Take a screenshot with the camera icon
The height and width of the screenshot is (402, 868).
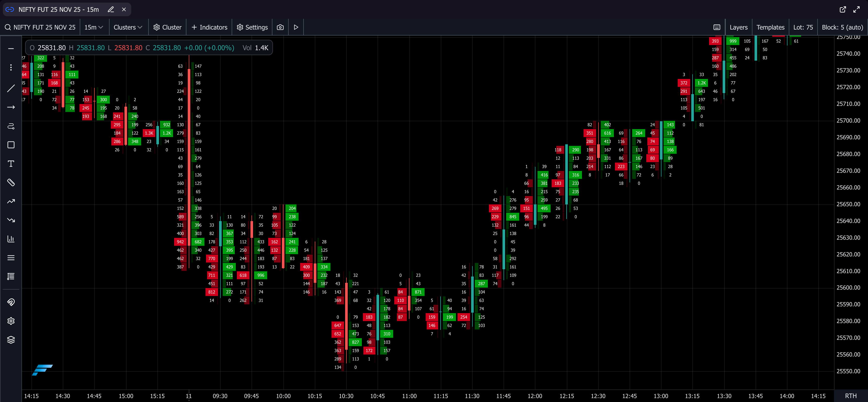coord(280,27)
